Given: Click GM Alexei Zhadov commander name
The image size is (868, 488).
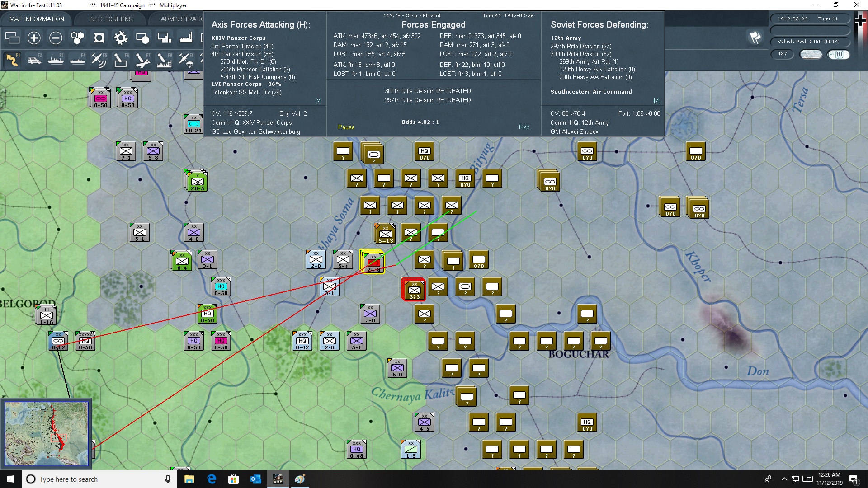Looking at the screenshot, I should 574,131.
